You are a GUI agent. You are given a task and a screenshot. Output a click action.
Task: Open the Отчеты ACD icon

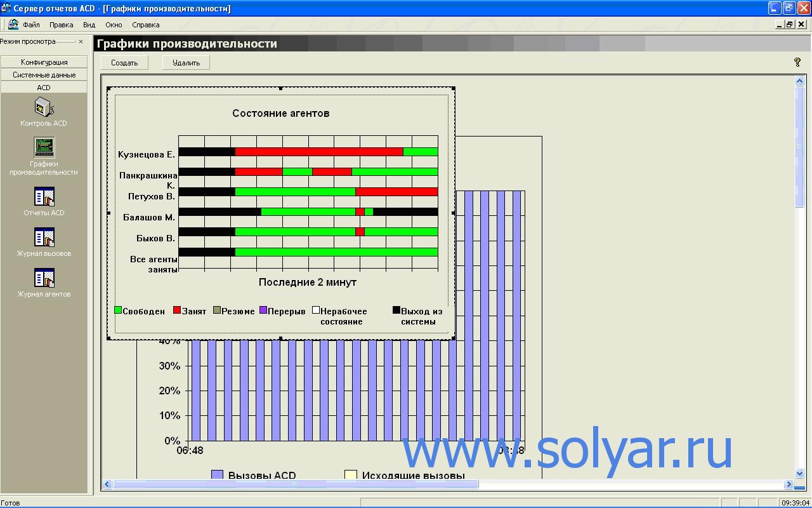coord(44,197)
